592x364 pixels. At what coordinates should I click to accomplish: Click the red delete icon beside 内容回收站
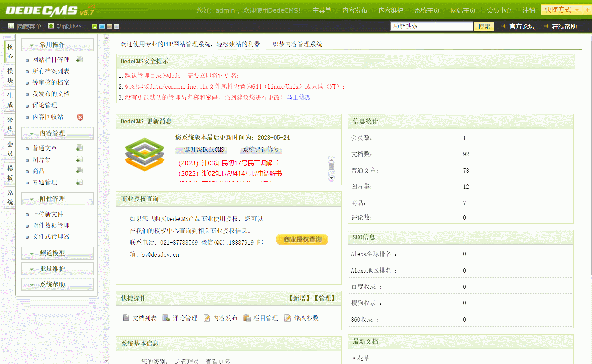80,117
